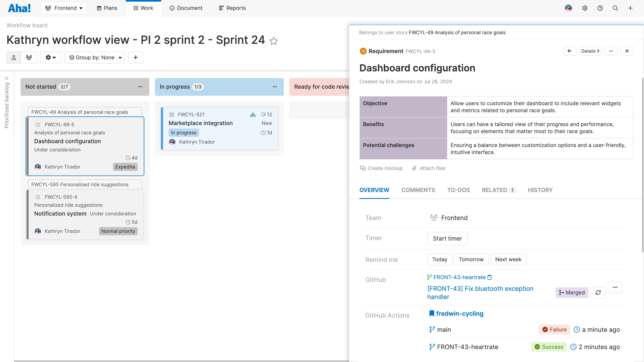The width and height of the screenshot is (644, 362).
Task: Click the Failure status badge on main
Action: 554,329
